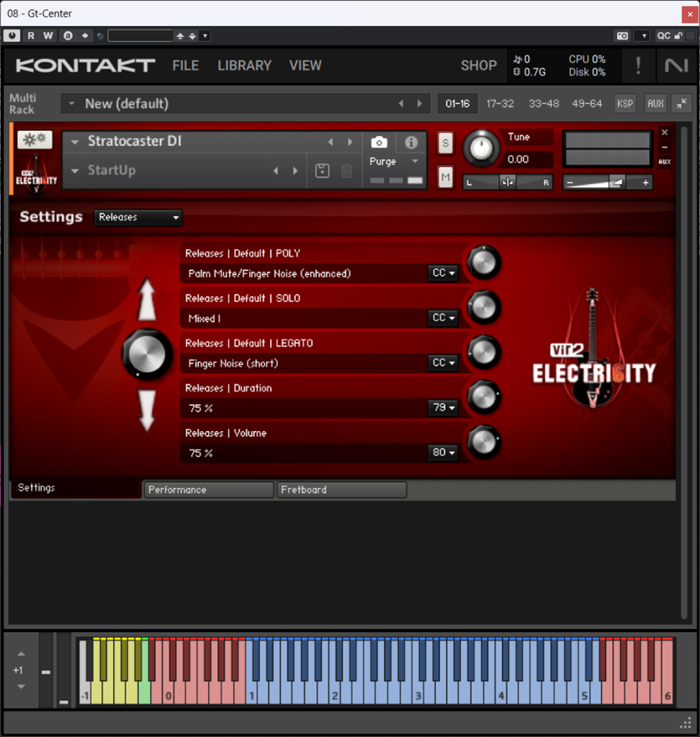Select the 01-16 instrument bank button
This screenshot has width=700, height=737.
pos(457,103)
